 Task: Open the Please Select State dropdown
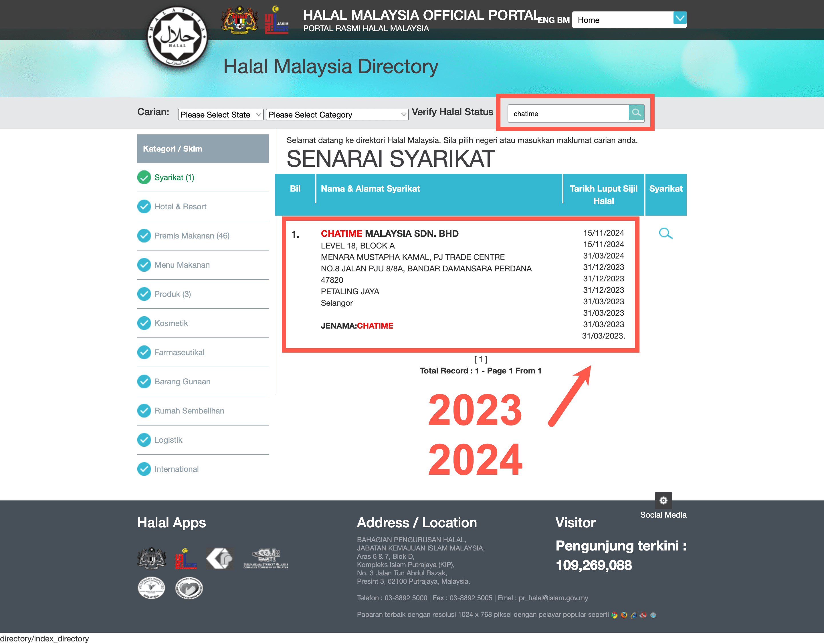pos(221,115)
